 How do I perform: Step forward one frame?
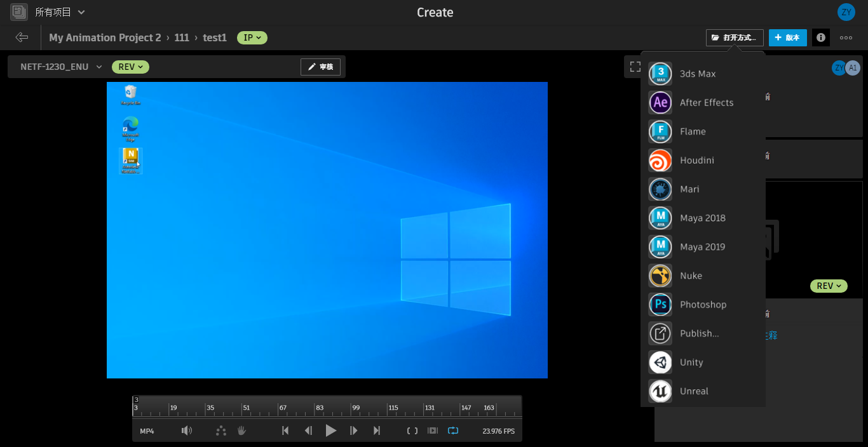pos(354,430)
